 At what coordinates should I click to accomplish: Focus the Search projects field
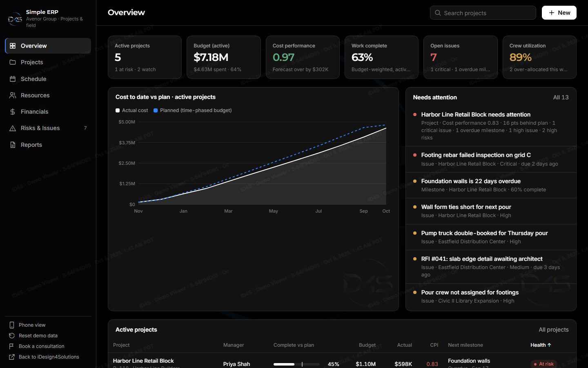(x=483, y=13)
